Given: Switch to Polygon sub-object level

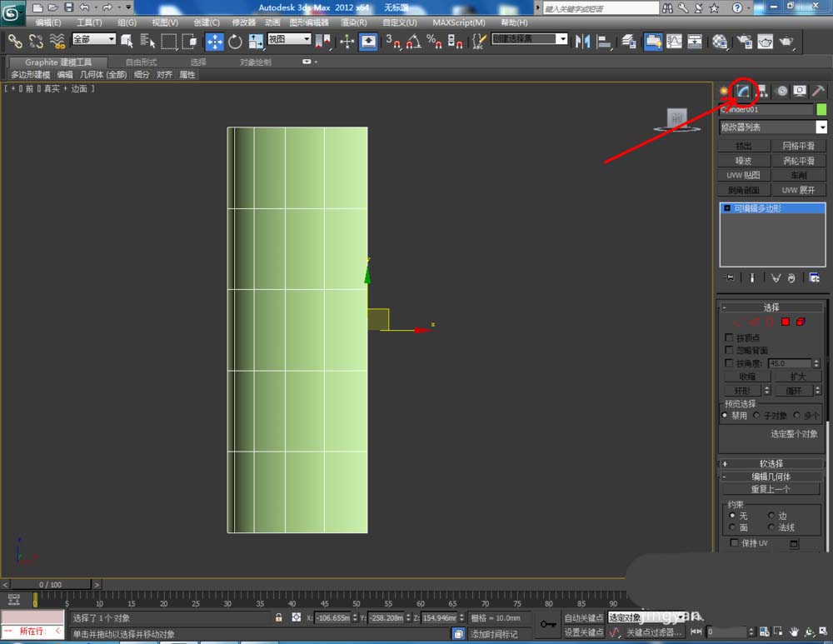Looking at the screenshot, I should [785, 322].
